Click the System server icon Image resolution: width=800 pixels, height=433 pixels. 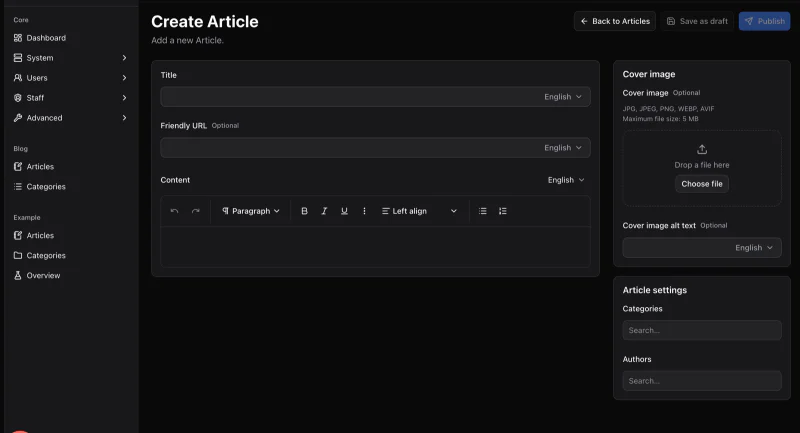[x=18, y=58]
